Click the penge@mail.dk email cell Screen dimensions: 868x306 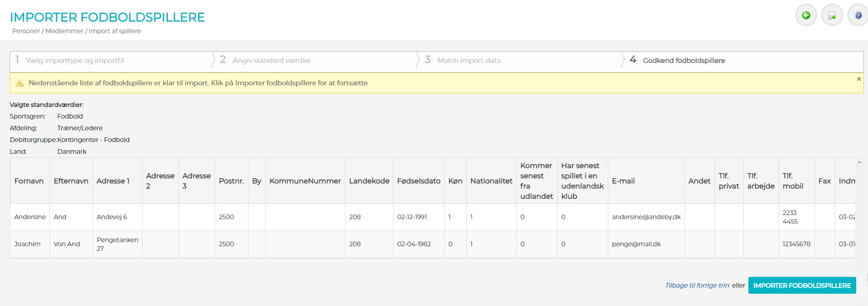coord(636,244)
